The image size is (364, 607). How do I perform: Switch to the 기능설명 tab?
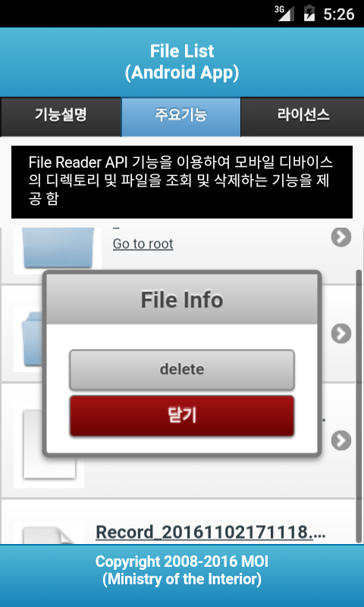click(x=61, y=117)
